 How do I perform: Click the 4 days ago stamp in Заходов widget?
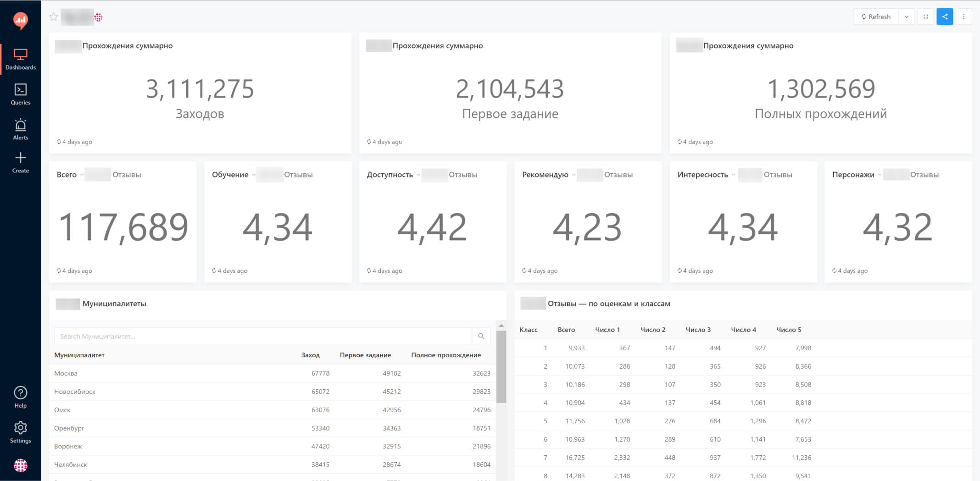pyautogui.click(x=74, y=142)
